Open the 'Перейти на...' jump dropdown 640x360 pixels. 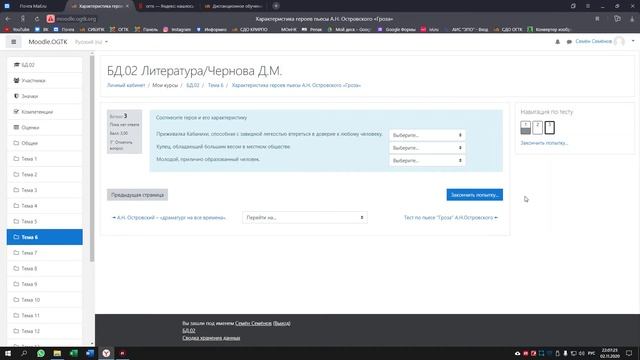(305, 218)
